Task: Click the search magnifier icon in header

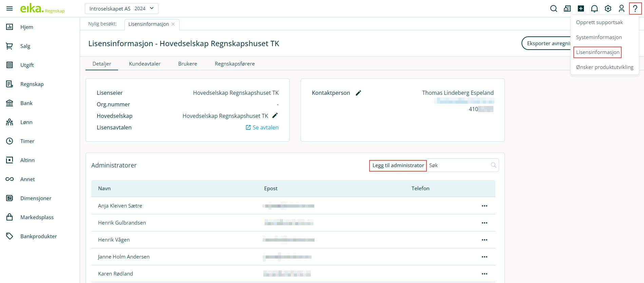Action: [553, 8]
